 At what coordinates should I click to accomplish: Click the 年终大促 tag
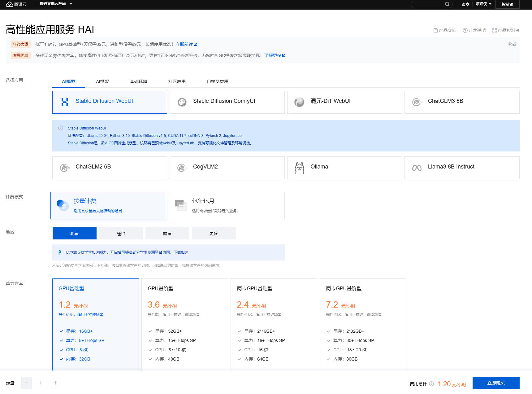tap(20, 44)
